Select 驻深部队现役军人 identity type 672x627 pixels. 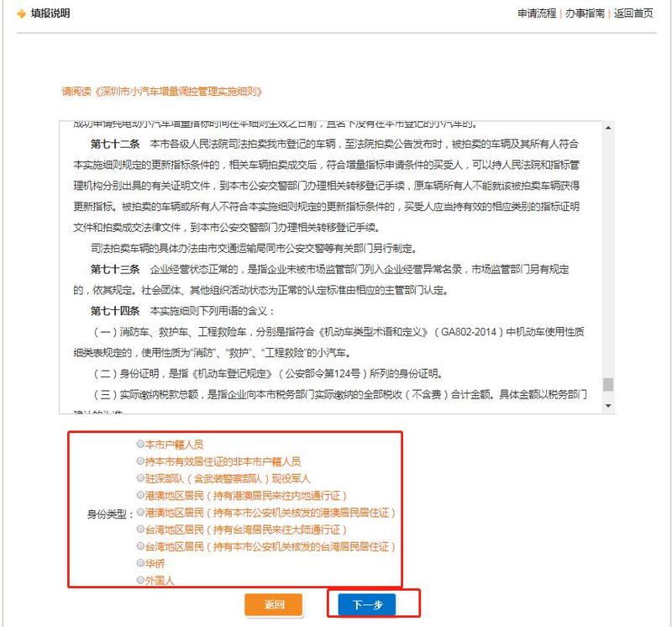click(x=140, y=478)
